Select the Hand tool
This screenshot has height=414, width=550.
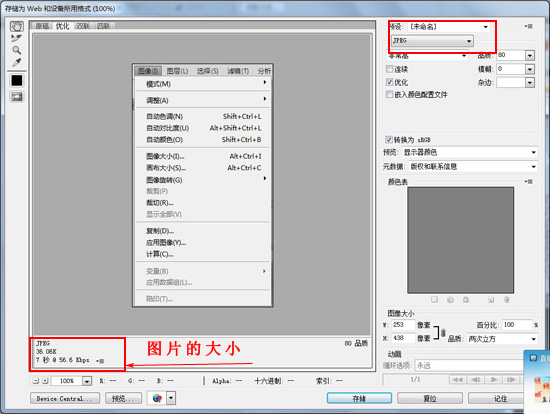coord(16,26)
